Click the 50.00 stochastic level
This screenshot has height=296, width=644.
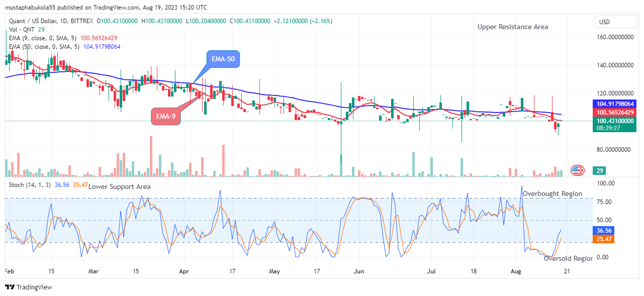[x=605, y=220]
